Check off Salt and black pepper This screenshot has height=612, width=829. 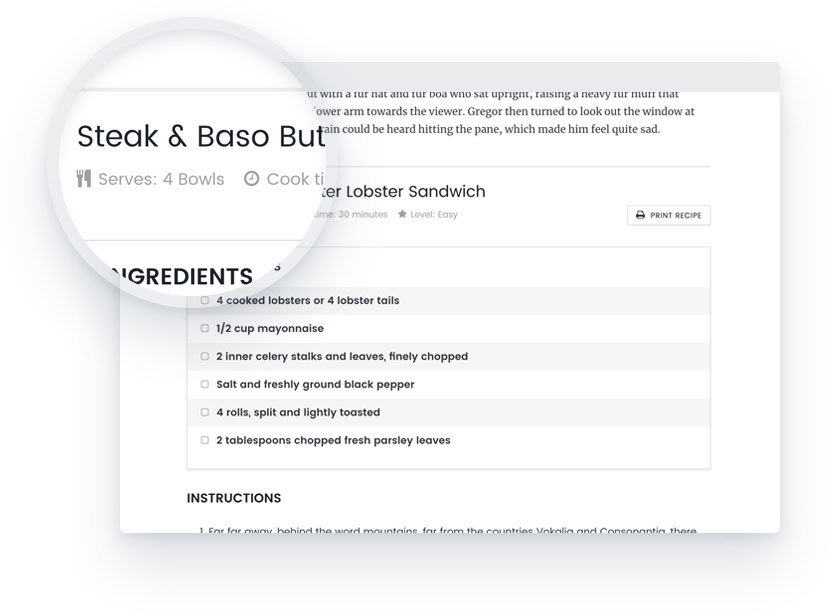pos(205,384)
